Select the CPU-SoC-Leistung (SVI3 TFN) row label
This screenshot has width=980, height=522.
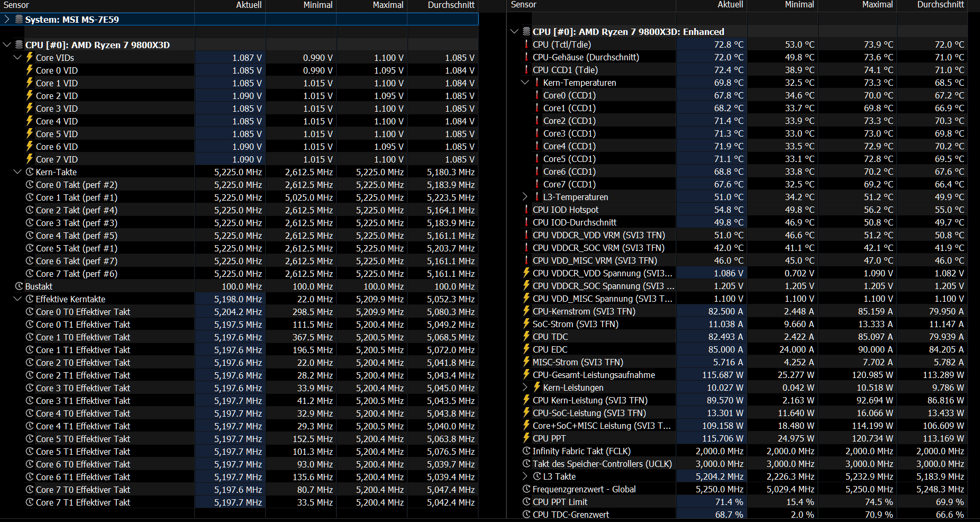pyautogui.click(x=589, y=413)
